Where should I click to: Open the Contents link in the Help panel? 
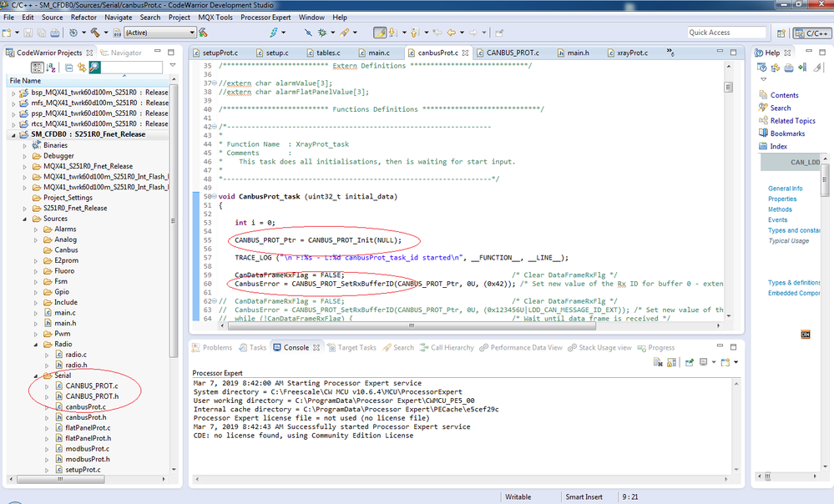pos(784,95)
